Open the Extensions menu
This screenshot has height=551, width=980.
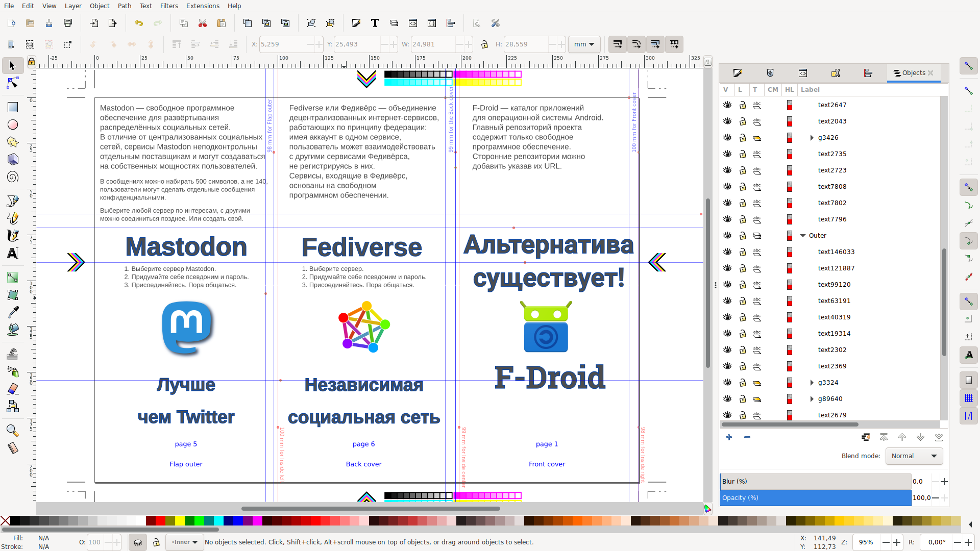pyautogui.click(x=203, y=6)
